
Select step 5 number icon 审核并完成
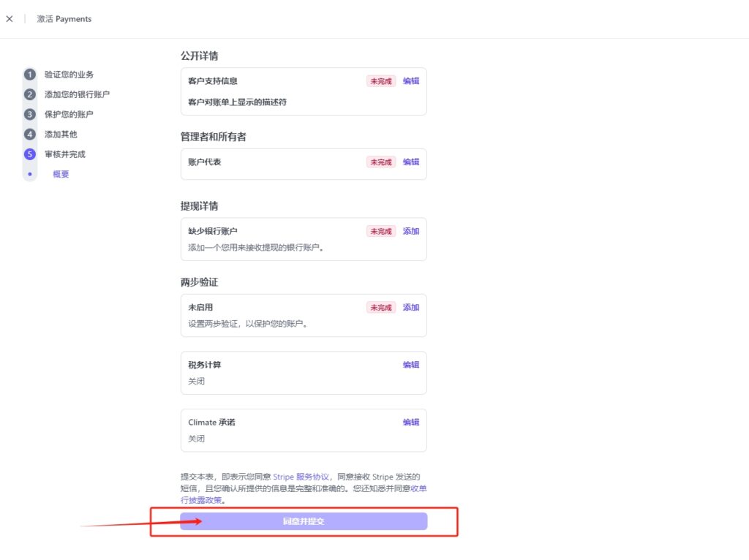click(x=29, y=154)
